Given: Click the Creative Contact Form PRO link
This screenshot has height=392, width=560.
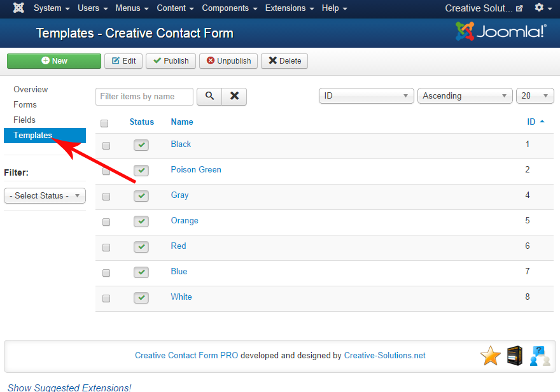Looking at the screenshot, I should 186,356.
